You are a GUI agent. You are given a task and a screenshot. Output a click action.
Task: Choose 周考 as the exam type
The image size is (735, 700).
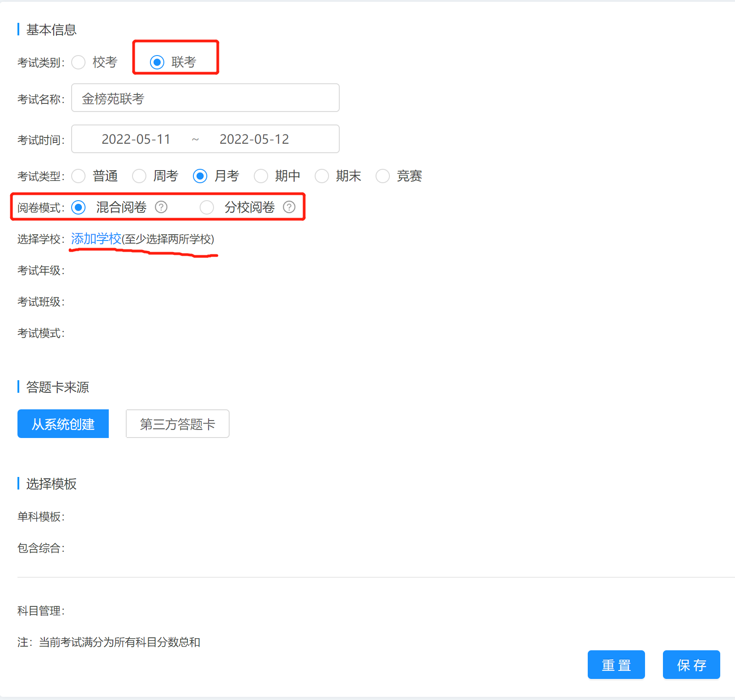click(139, 176)
